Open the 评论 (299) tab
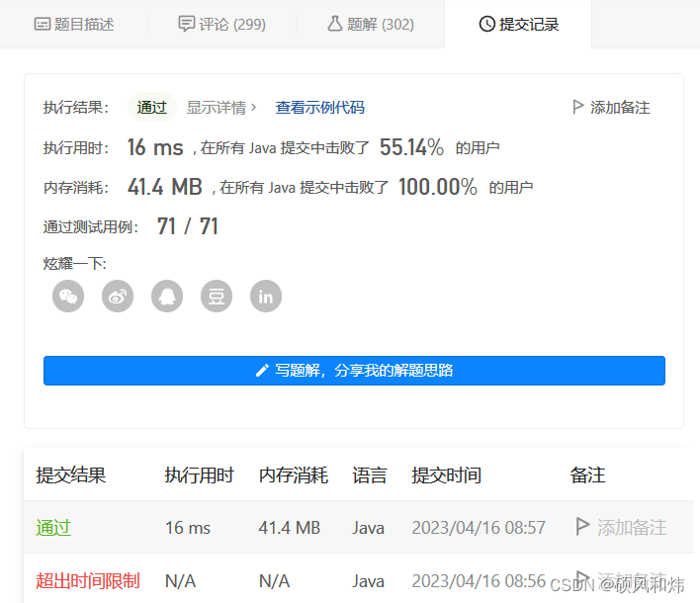The height and width of the screenshot is (603, 700). click(221, 24)
